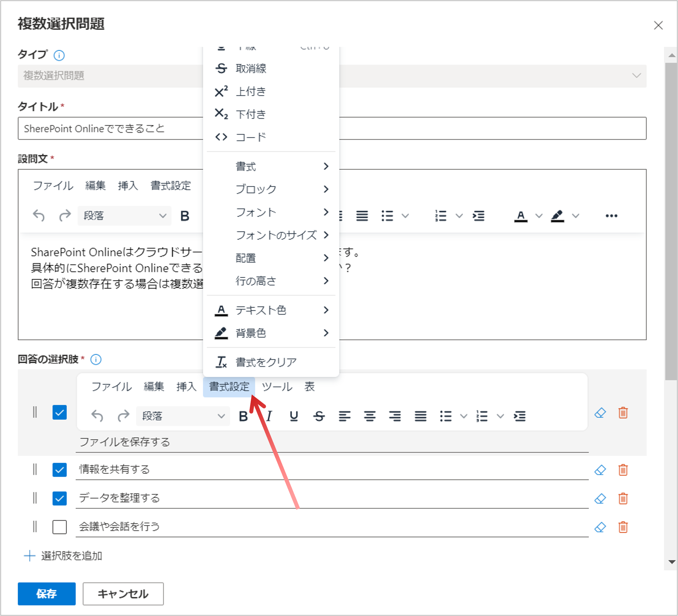The height and width of the screenshot is (616, 678).
Task: Toggle strikethrough in answer editor toolbar
Action: [319, 416]
